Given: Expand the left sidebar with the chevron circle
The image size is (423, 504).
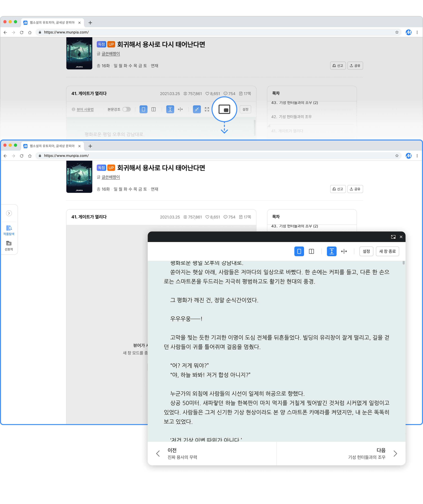Looking at the screenshot, I should 9,213.
